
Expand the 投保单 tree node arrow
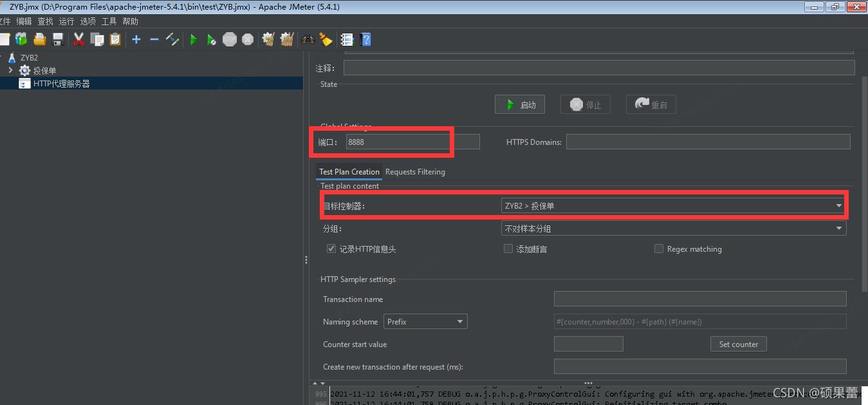coord(10,70)
